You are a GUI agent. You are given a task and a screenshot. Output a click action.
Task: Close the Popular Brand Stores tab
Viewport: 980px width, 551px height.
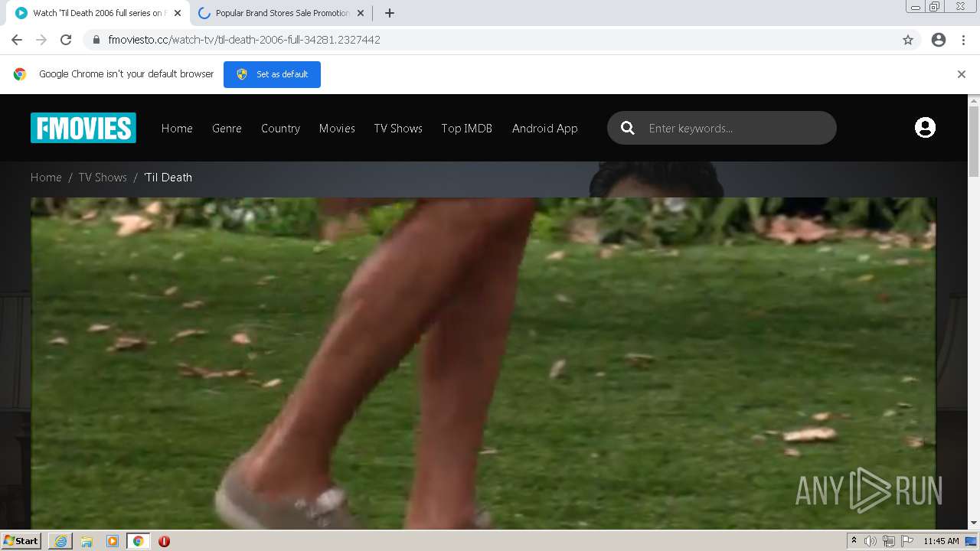pyautogui.click(x=361, y=13)
